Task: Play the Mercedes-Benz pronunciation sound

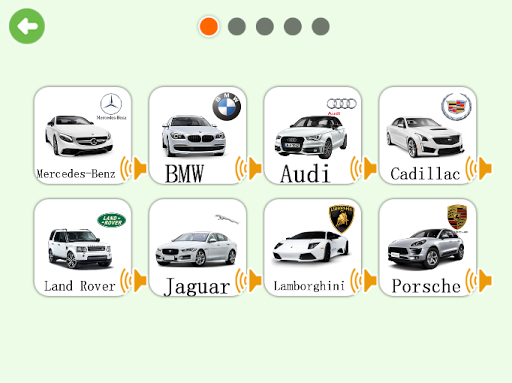Action: (x=133, y=168)
